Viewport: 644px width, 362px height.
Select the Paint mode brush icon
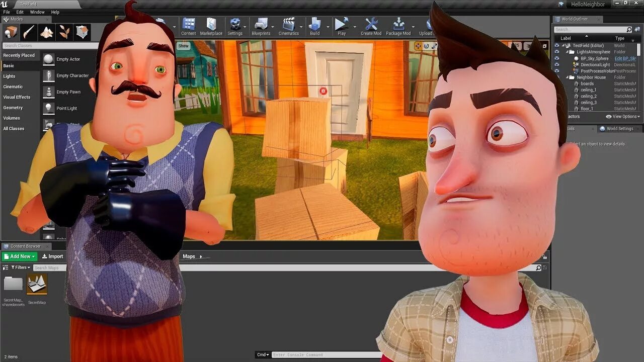point(29,32)
